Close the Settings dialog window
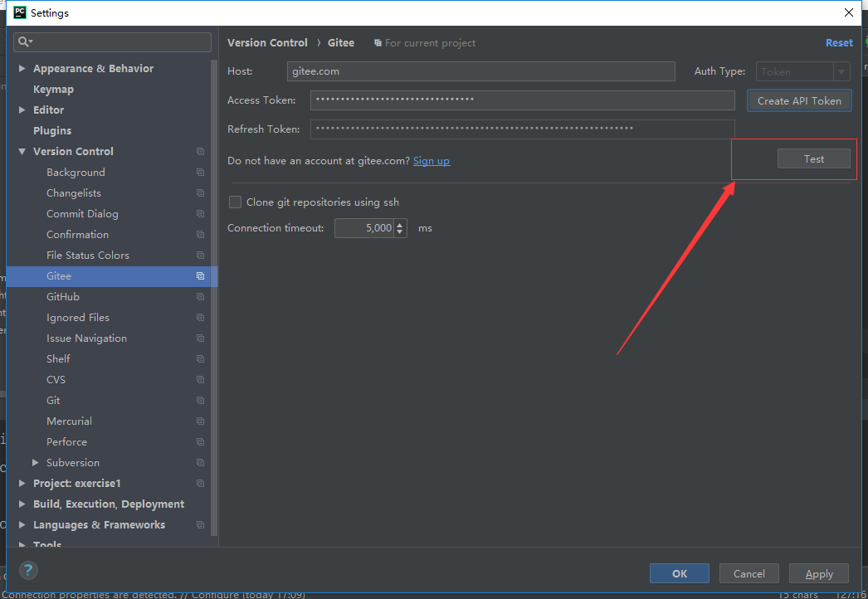This screenshot has width=868, height=599. (x=849, y=12)
